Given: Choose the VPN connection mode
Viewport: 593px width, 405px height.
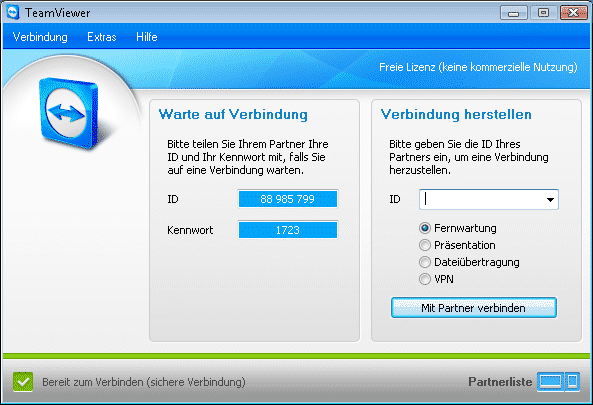Looking at the screenshot, I should coord(425,279).
